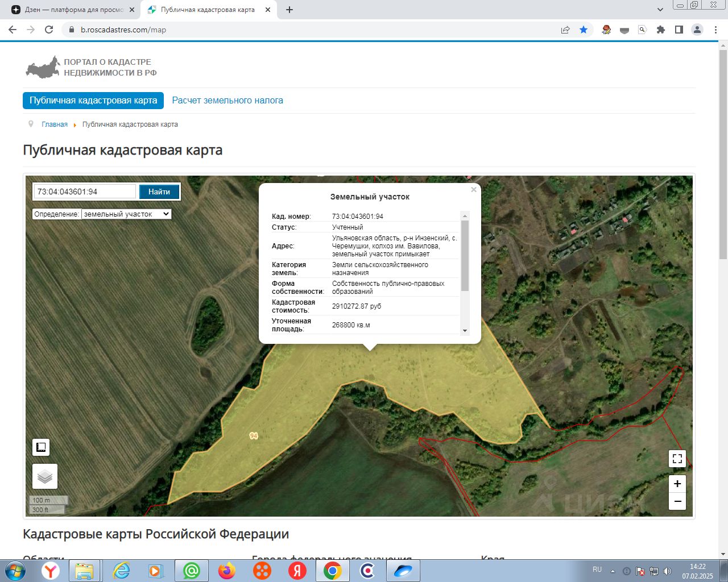Click the popup info scrollbar down arrow

465,331
